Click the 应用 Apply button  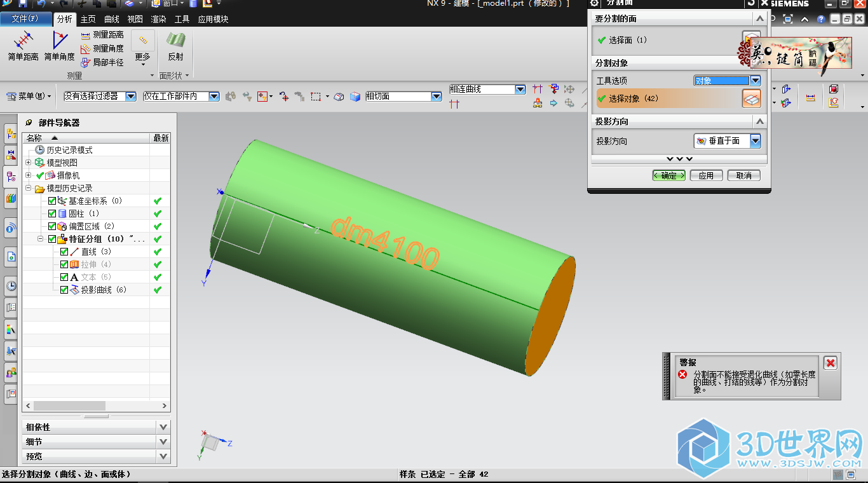(706, 175)
